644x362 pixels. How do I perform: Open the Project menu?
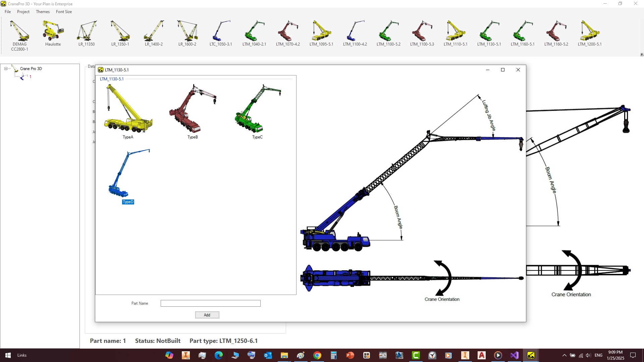click(23, 12)
